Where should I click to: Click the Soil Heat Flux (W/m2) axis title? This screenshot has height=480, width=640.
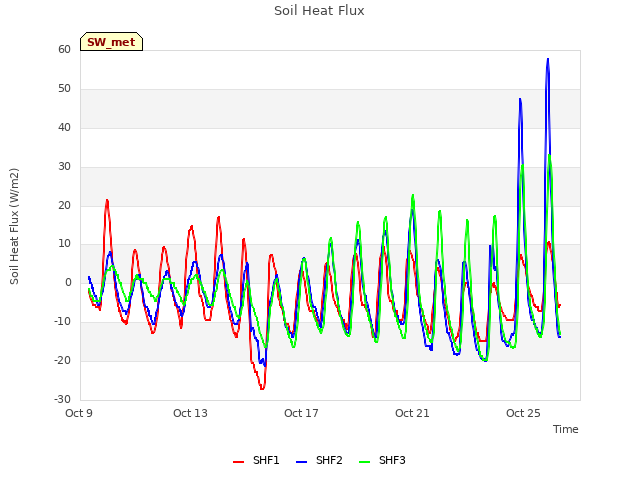(14, 226)
